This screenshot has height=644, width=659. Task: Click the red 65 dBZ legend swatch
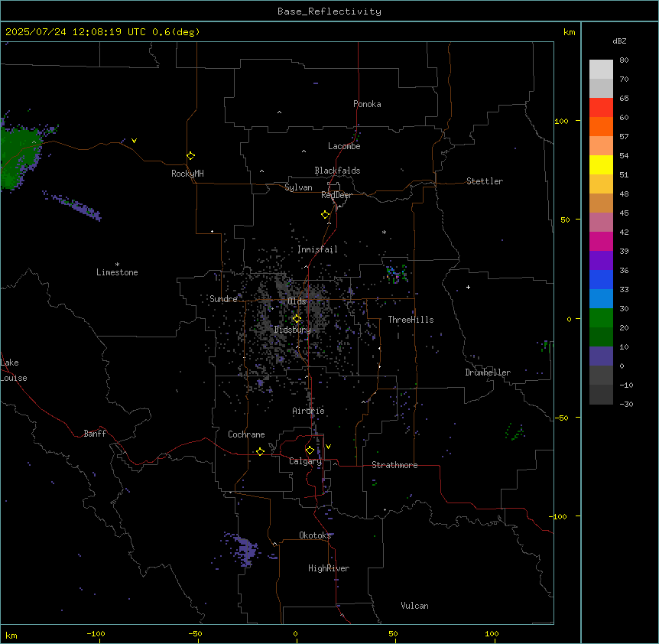(601, 107)
